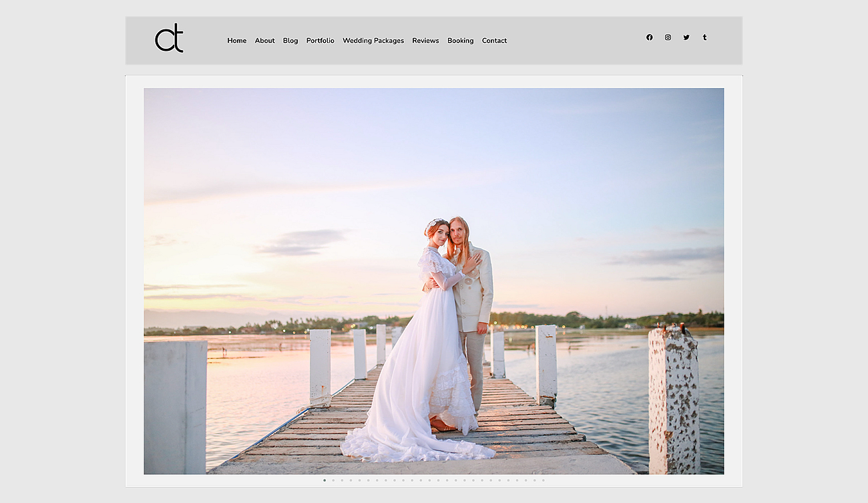View the Wedding Packages page
The width and height of the screenshot is (868, 503).
coord(373,41)
